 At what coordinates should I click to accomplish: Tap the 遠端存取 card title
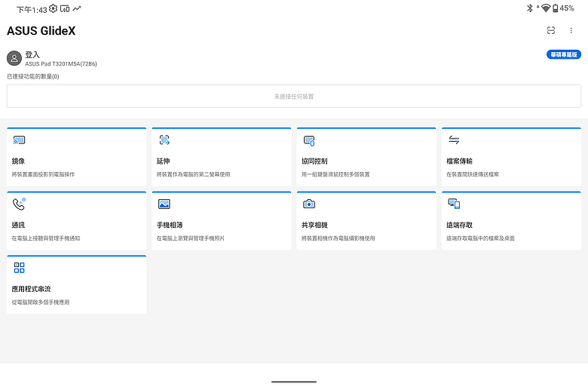[459, 225]
